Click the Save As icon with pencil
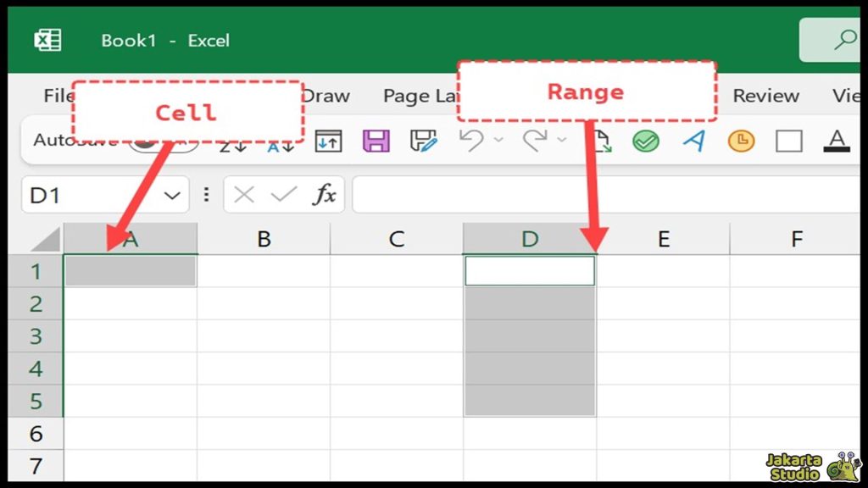 (x=423, y=140)
